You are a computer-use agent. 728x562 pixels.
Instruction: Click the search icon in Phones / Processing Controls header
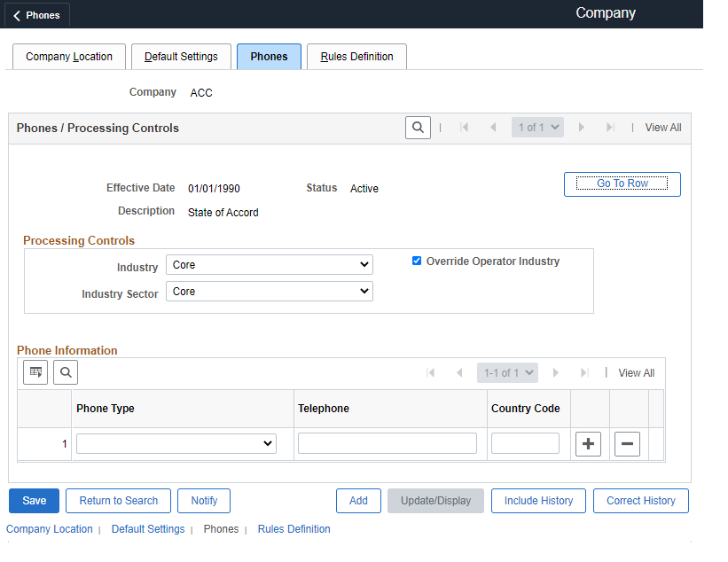coord(418,127)
